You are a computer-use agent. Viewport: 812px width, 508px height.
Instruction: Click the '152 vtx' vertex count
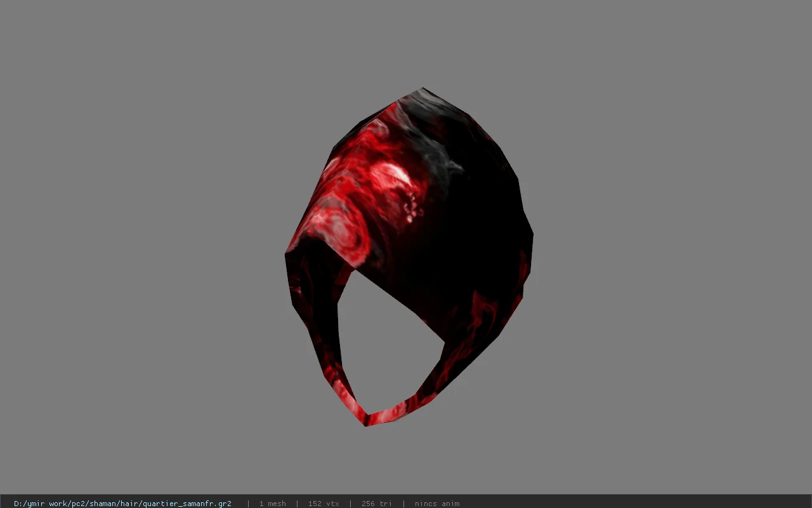coord(324,504)
